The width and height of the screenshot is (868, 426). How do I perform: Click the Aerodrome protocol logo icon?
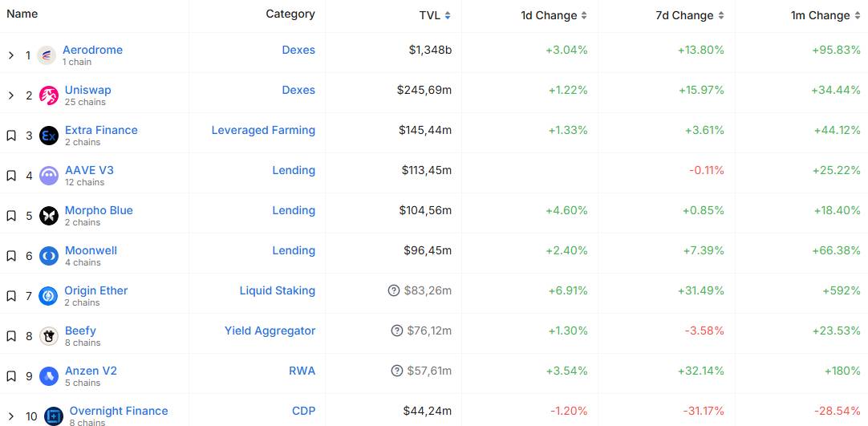47,55
